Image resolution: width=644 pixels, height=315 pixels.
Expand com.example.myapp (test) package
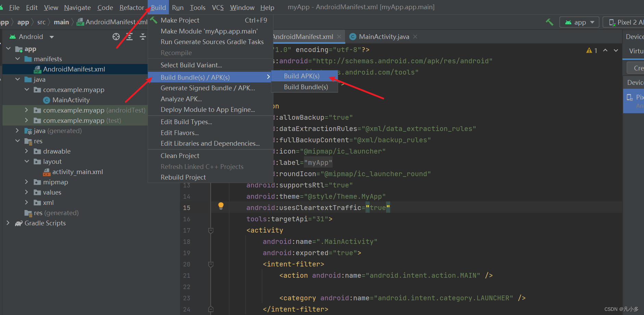coord(27,120)
